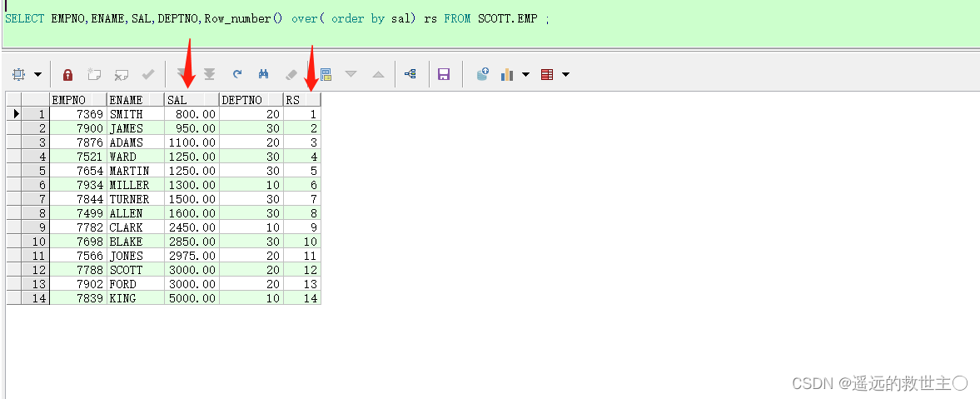Click the purple save results icon

click(x=444, y=75)
